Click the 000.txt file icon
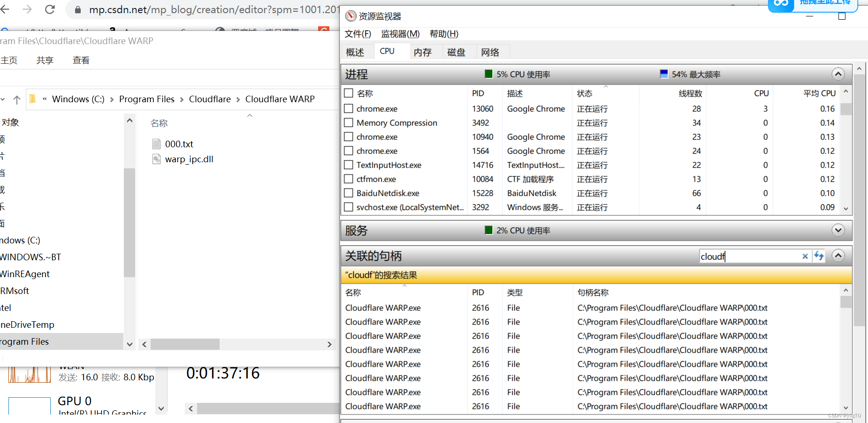Viewport: 868px width, 423px height. [x=157, y=144]
